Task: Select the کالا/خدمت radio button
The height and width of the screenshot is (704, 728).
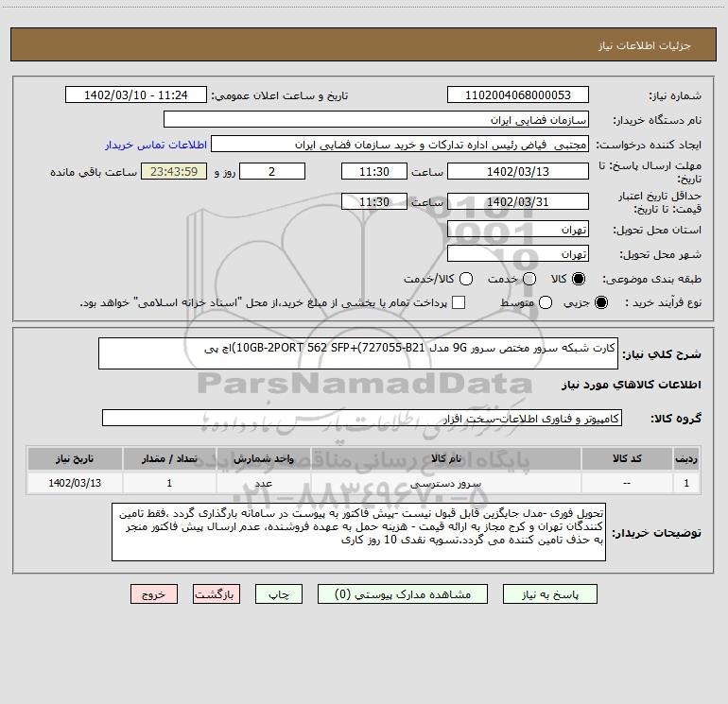Action: [466, 279]
